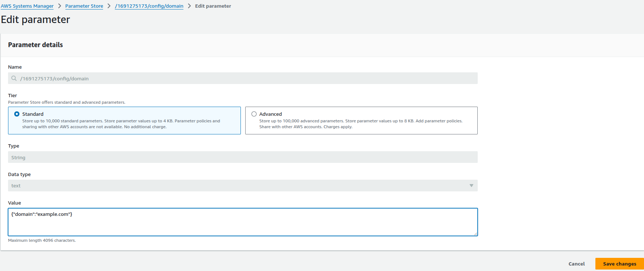The image size is (644, 271).
Task: Select the Advanced tier radio button
Action: [254, 114]
